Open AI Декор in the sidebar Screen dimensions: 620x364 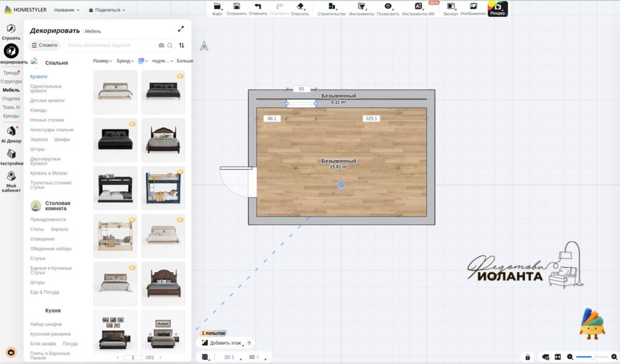point(11,134)
